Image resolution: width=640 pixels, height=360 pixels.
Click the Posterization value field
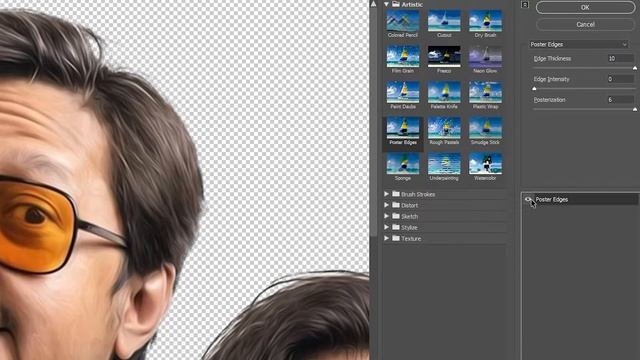pyautogui.click(x=620, y=100)
